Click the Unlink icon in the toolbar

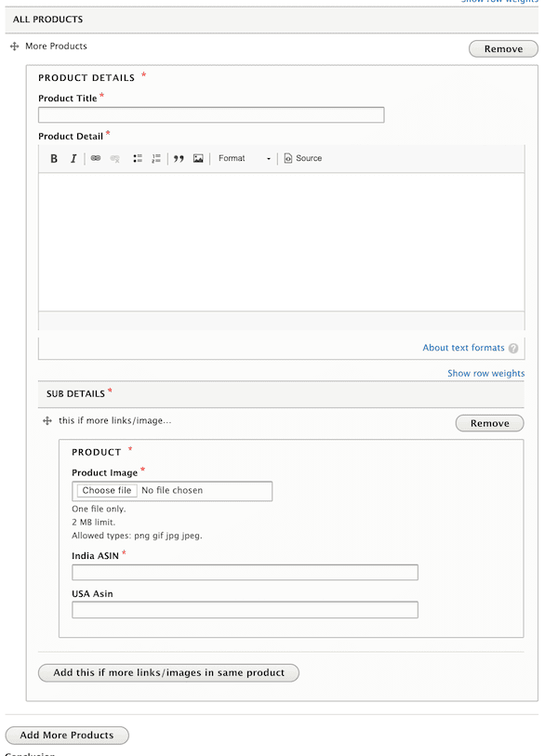click(113, 158)
